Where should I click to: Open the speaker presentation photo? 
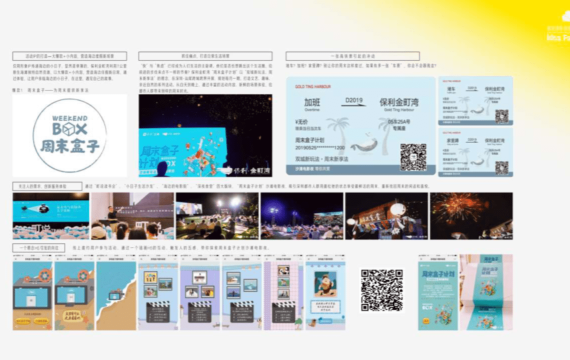point(132,216)
